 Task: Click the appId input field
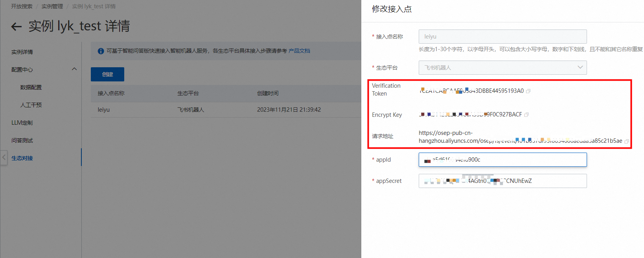click(502, 160)
